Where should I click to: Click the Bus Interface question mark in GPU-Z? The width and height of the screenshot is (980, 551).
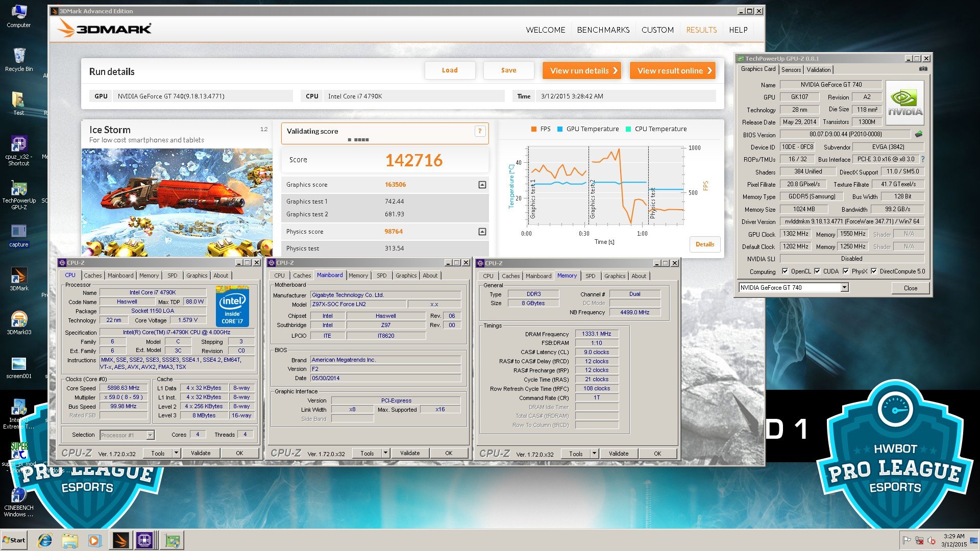point(923,159)
